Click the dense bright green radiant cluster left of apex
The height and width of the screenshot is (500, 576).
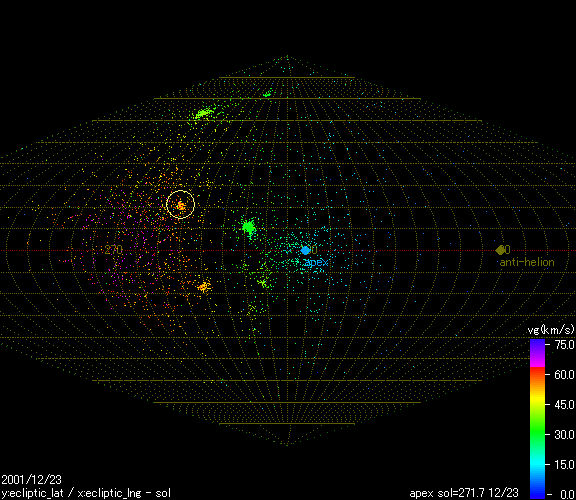click(249, 227)
